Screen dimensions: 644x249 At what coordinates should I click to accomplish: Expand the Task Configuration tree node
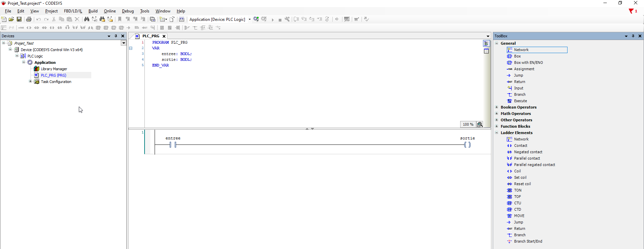click(x=30, y=82)
